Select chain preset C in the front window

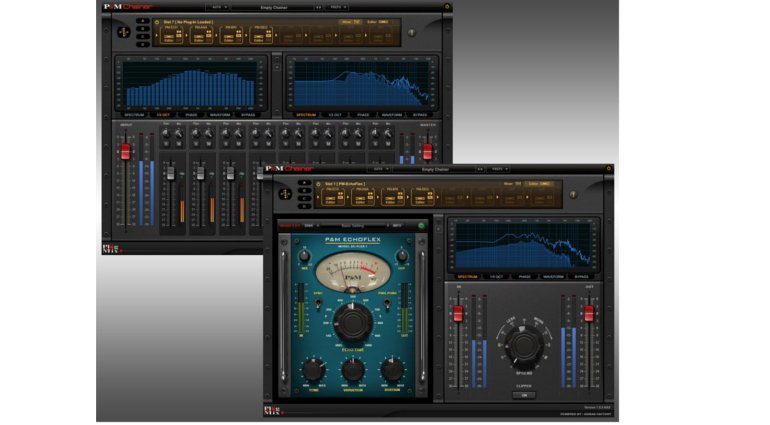point(304,198)
